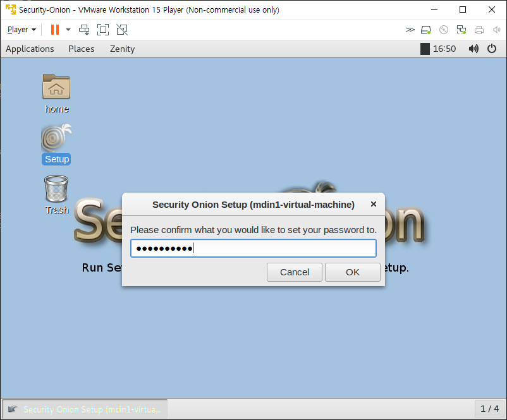The image size is (507, 420).
Task: Open the guest power menu
Action: click(x=491, y=49)
